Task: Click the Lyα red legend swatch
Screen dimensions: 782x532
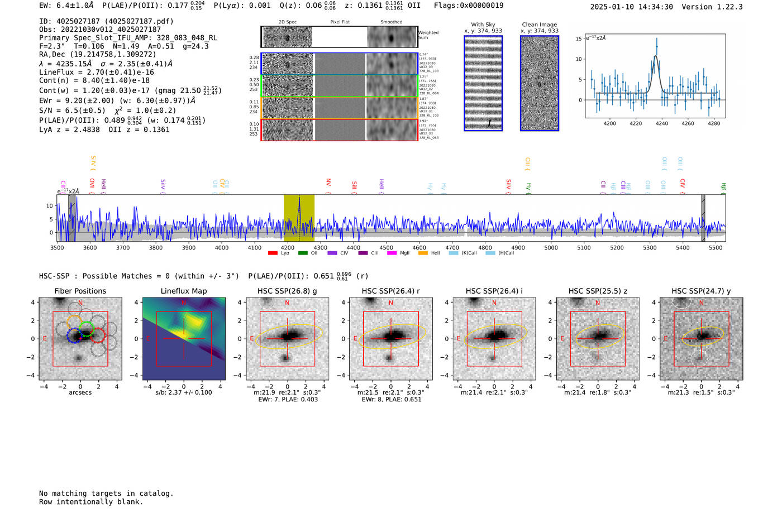Action: (x=273, y=253)
